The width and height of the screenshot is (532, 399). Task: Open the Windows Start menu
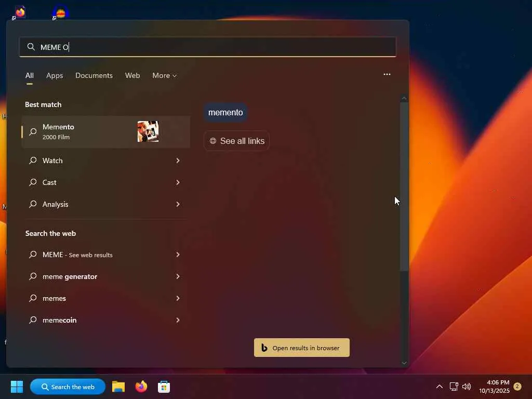point(17,387)
